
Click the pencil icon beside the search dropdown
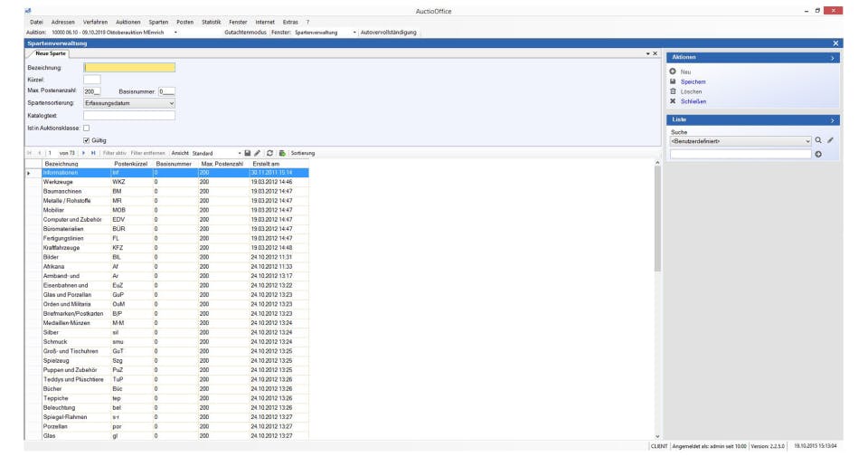click(830, 140)
